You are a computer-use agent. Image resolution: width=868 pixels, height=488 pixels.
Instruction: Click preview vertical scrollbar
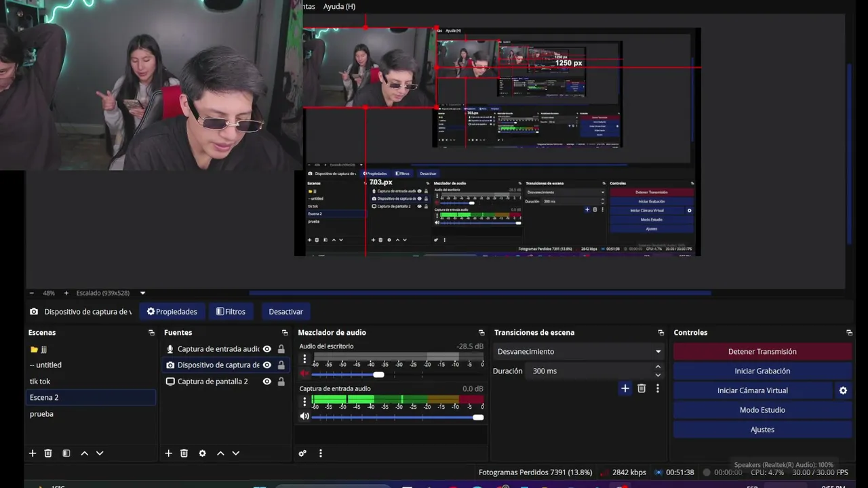click(850, 153)
